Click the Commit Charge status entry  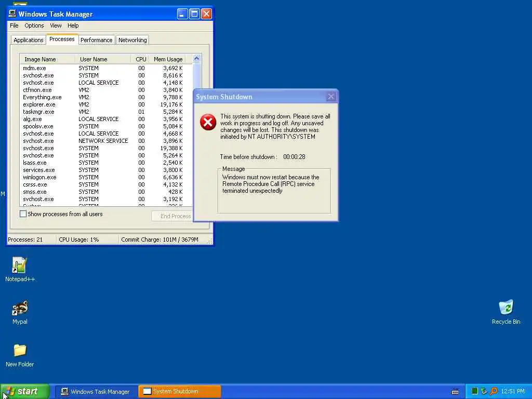point(159,240)
